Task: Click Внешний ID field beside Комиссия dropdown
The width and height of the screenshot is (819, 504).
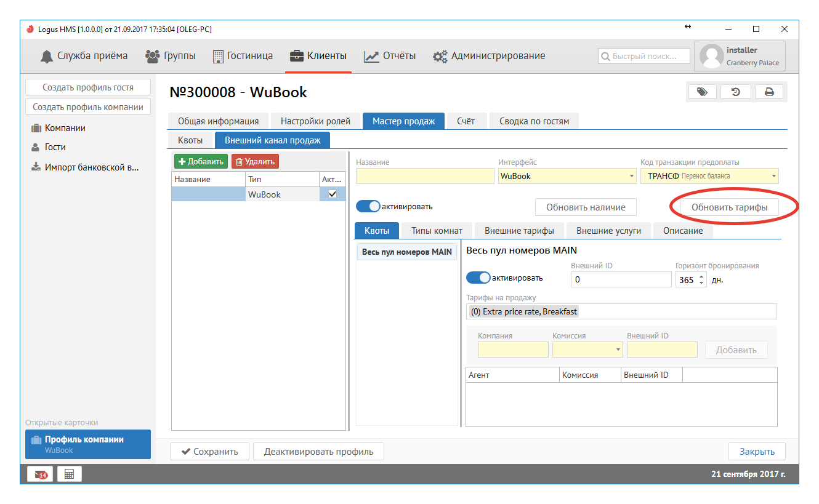Action: 662,350
